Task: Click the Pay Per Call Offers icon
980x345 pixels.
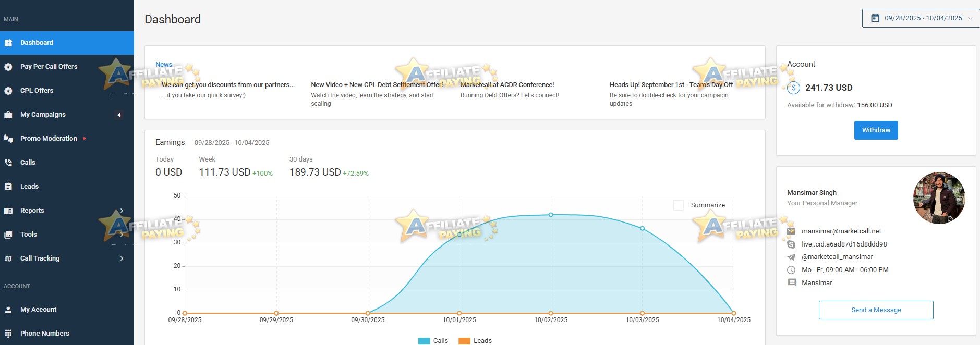Action: 8,67
